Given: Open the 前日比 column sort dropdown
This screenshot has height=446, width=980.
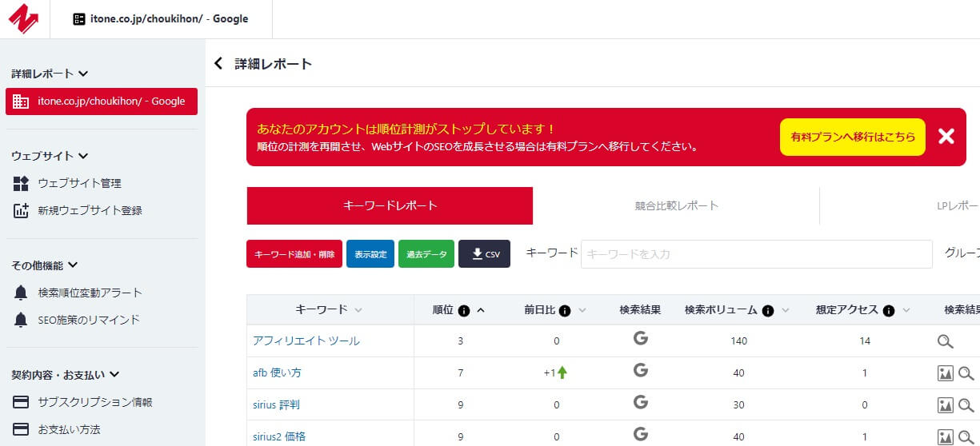Looking at the screenshot, I should click(x=582, y=310).
